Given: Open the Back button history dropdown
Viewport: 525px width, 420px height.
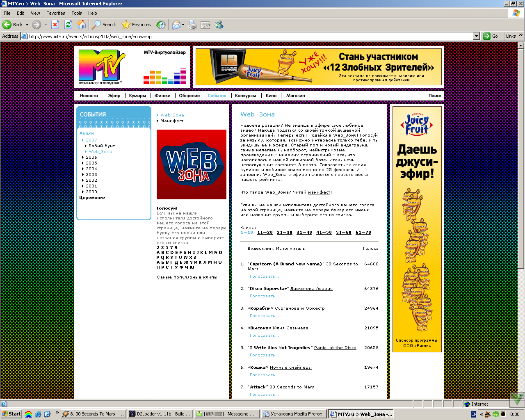Looking at the screenshot, I should pos(27,25).
